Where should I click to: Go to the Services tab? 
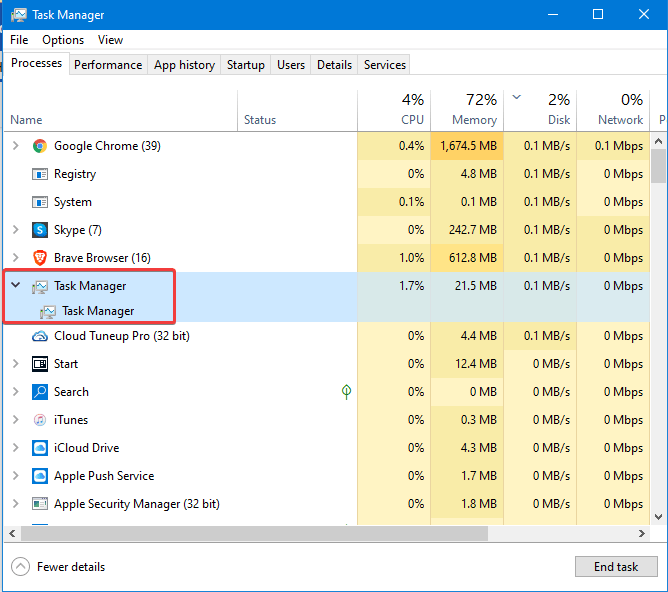coord(384,65)
